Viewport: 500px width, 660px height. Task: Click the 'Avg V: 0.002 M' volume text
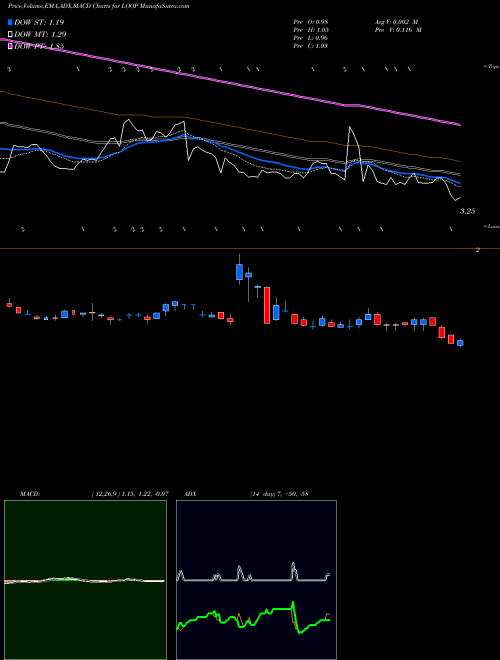coord(396,22)
